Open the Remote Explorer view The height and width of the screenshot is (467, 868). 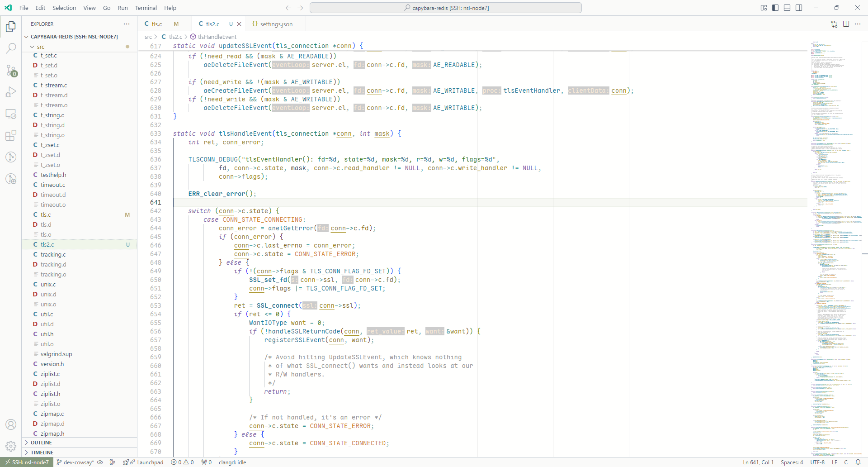click(11, 114)
